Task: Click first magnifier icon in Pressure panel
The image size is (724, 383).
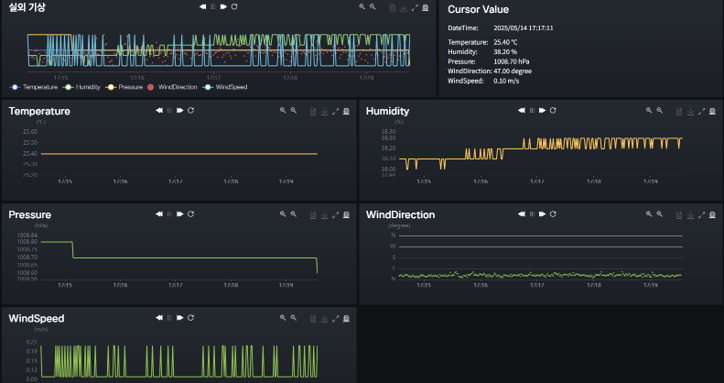Action: tap(283, 214)
